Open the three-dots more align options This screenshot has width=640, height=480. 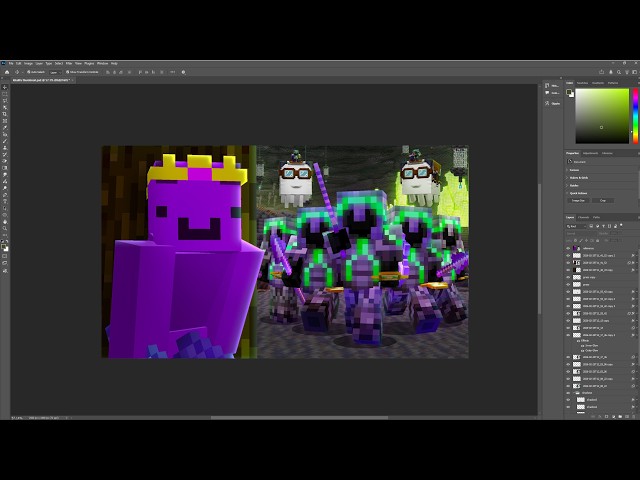[173, 72]
